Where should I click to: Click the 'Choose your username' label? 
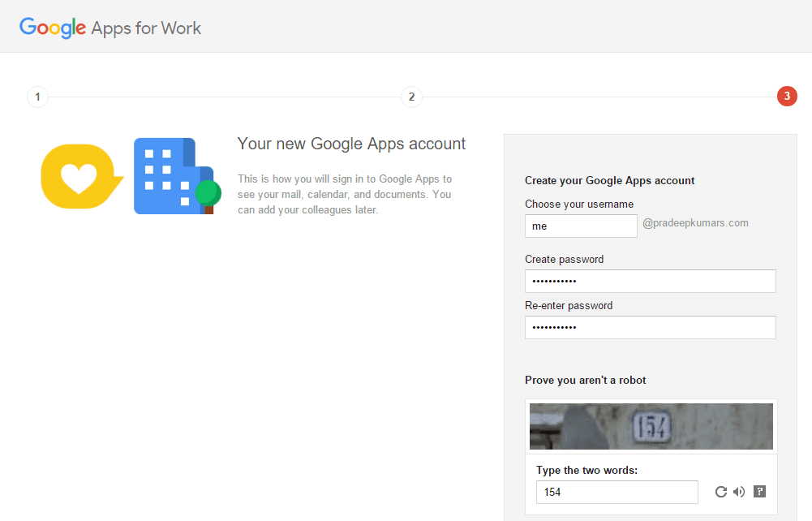(x=579, y=204)
